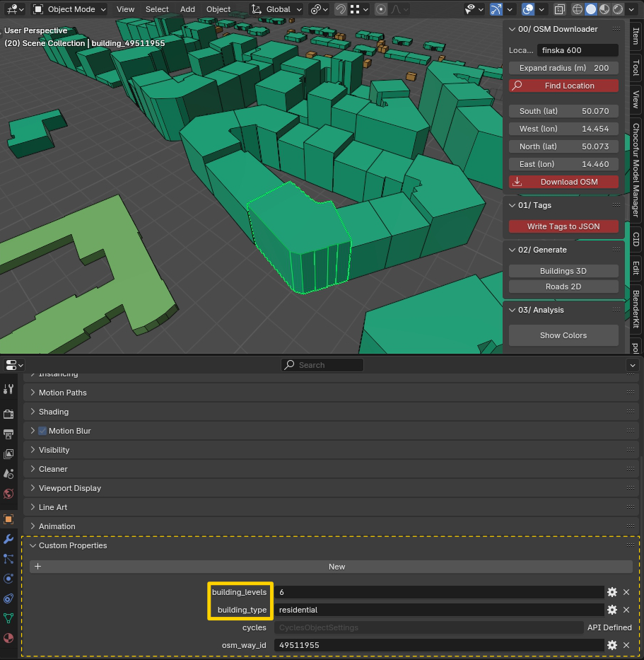The image size is (644, 660).
Task: Open the Add menu
Action: coord(187,9)
